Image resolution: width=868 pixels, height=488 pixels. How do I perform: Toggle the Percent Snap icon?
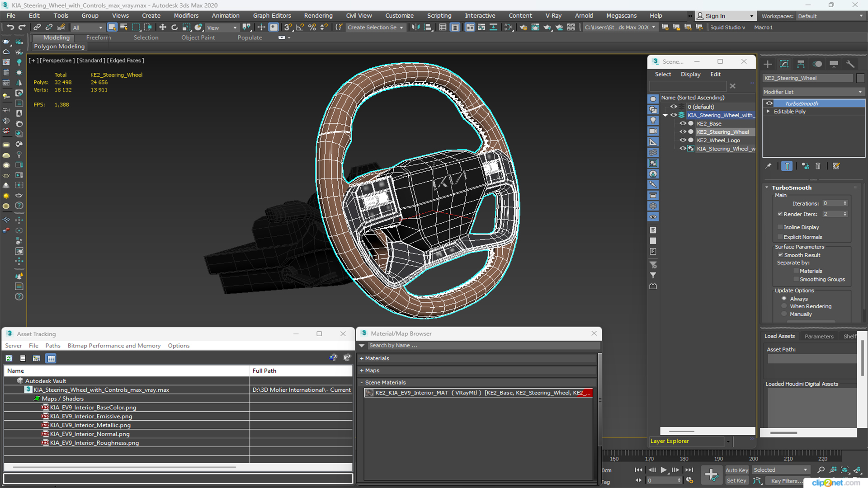(x=312, y=28)
